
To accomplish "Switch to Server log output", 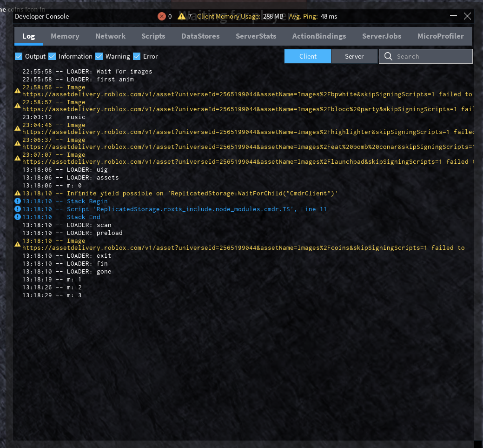I will 354,56.
